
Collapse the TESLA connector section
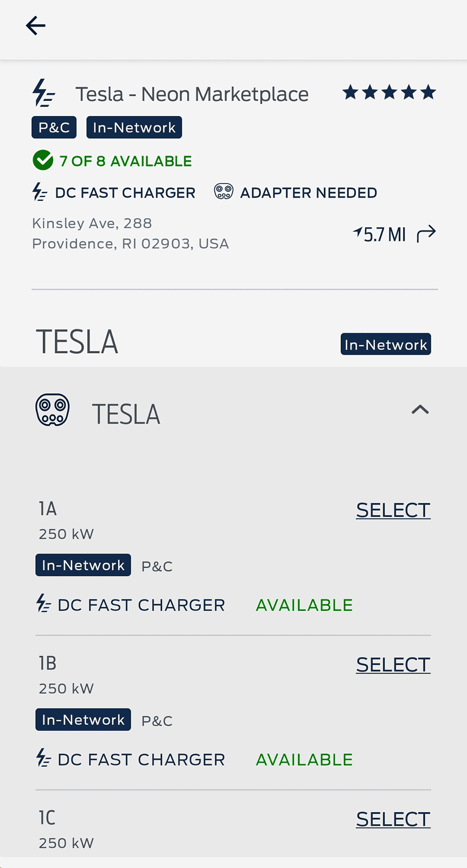[x=420, y=410]
